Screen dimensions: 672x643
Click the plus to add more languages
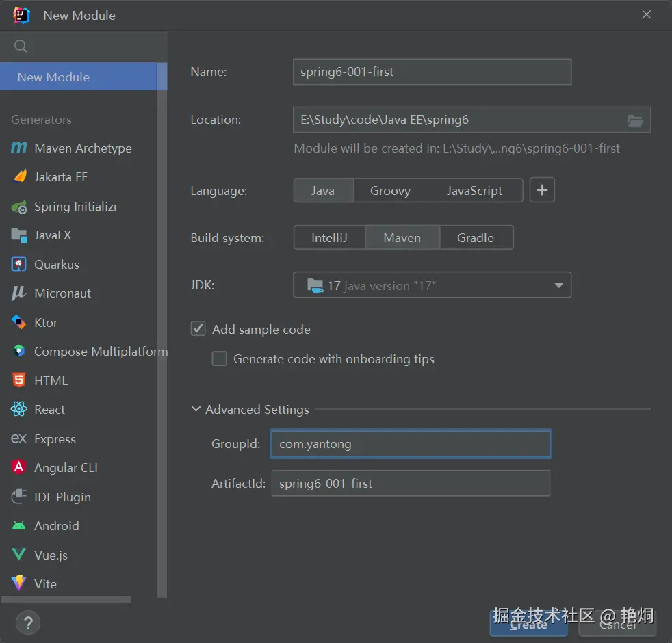coord(542,189)
